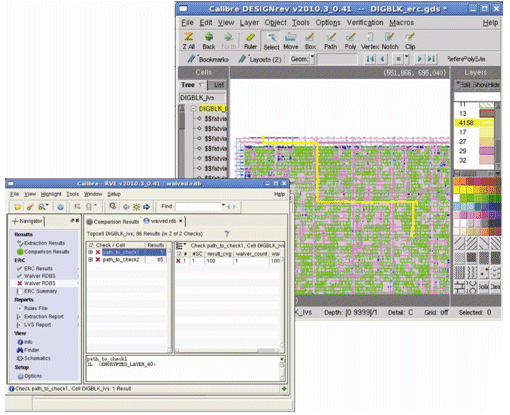Select layer 13 color swatch
Screen dimensions: 510x415
point(487,113)
